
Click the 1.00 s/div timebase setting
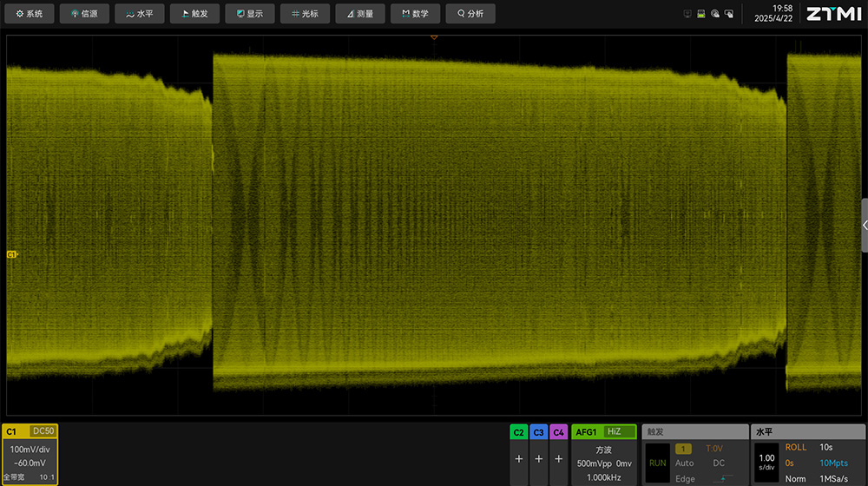766,463
